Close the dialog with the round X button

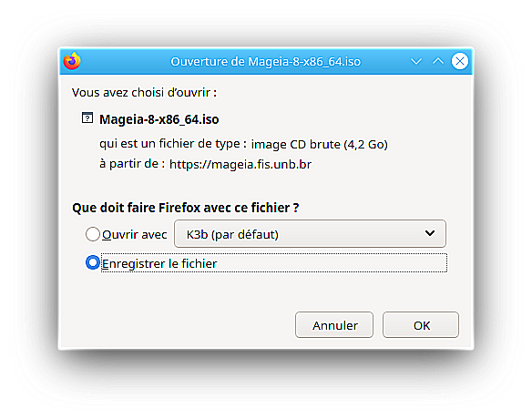tap(460, 61)
